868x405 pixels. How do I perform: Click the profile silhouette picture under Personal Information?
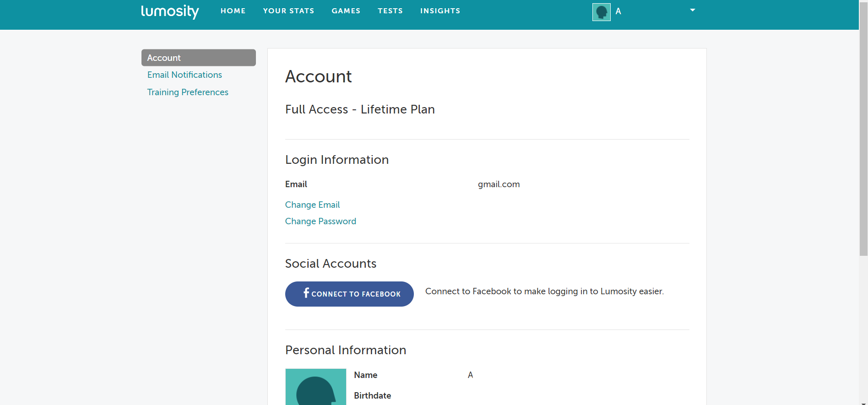[x=315, y=387]
